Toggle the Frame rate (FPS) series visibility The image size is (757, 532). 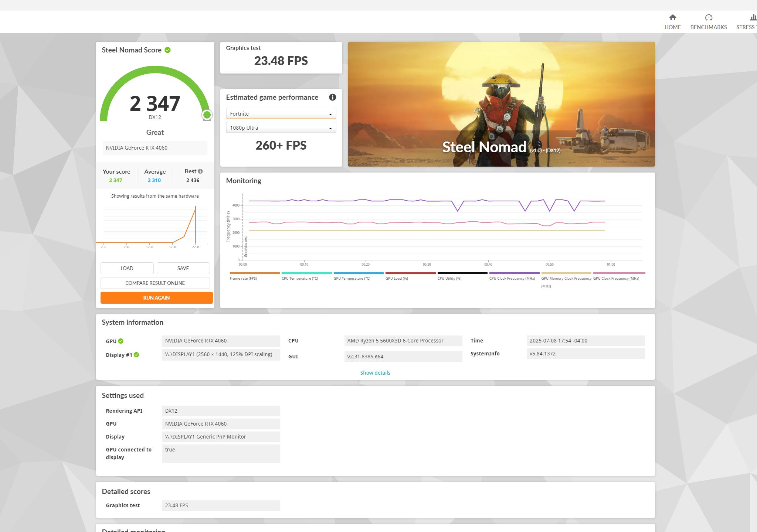tap(255, 273)
